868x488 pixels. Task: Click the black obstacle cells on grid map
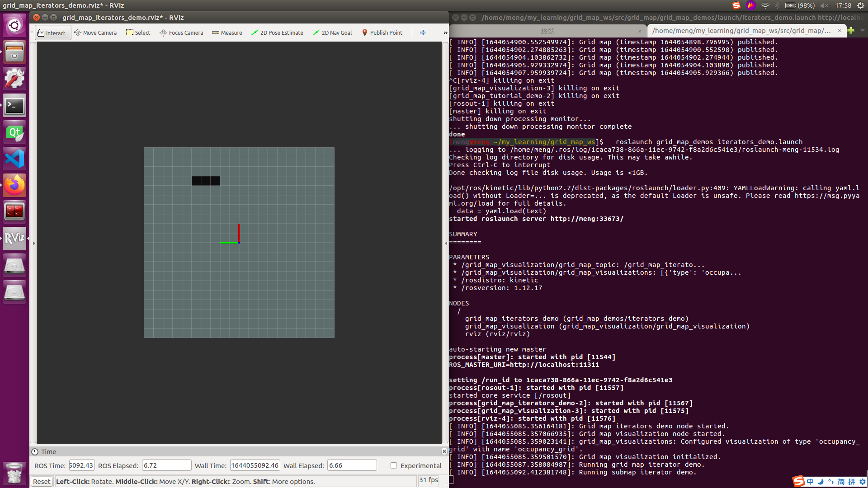coord(206,181)
